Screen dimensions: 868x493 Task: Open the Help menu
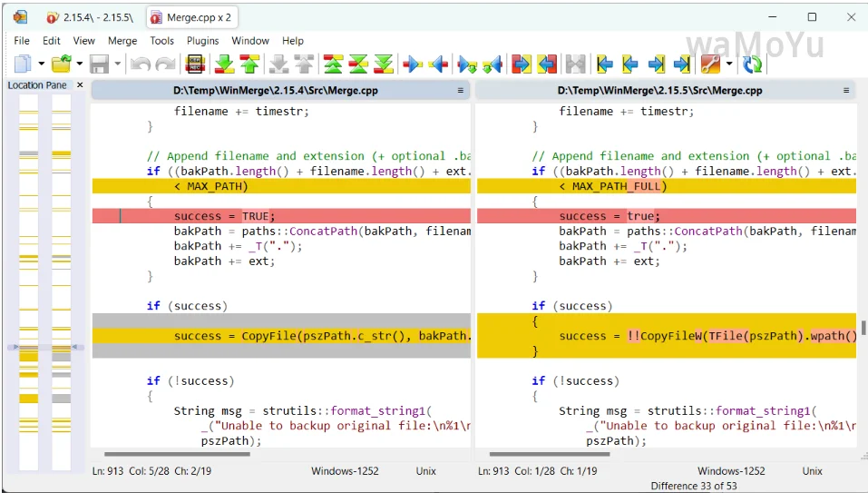(293, 41)
